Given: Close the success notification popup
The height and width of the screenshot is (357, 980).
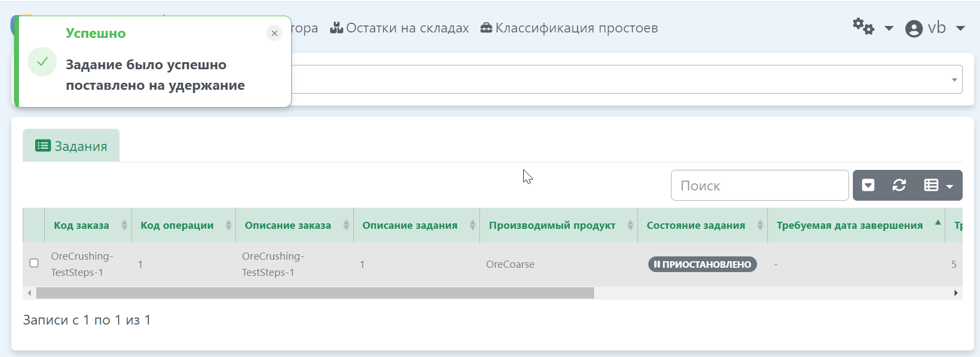Looking at the screenshot, I should 274,34.
